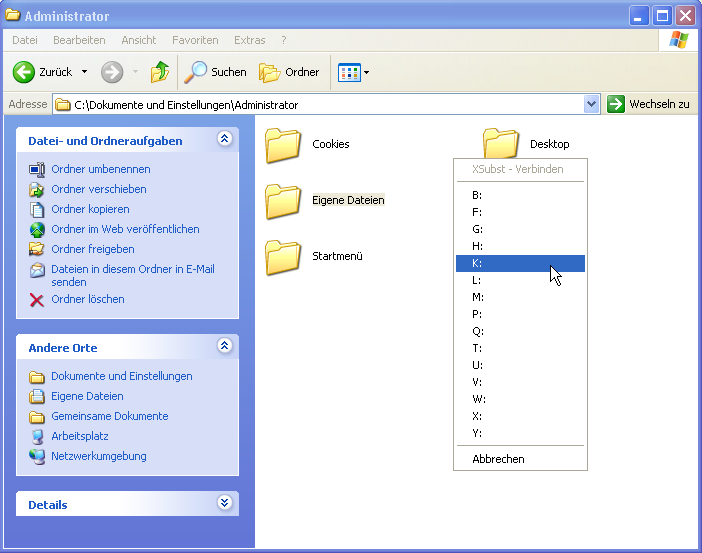Open the views button dropdown arrow
702x553 pixels.
(367, 72)
